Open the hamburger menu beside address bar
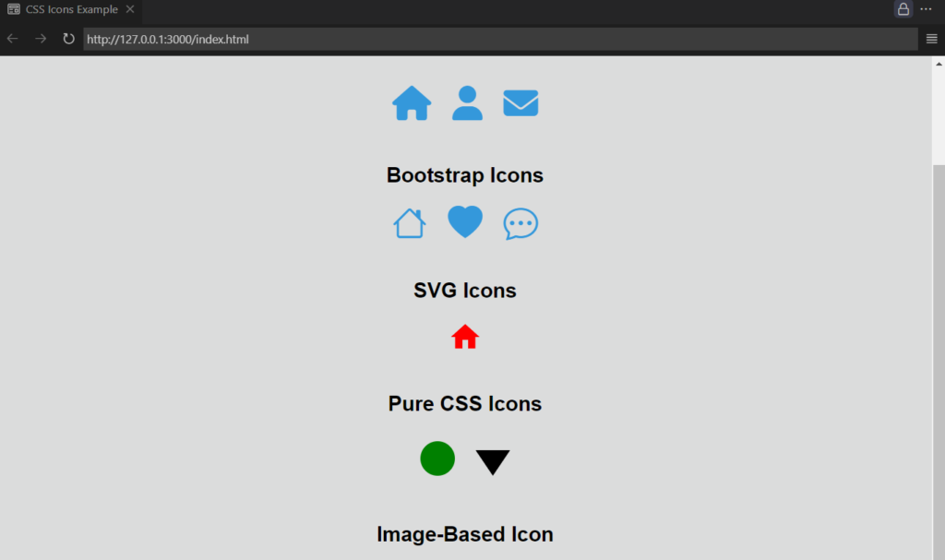 click(932, 39)
